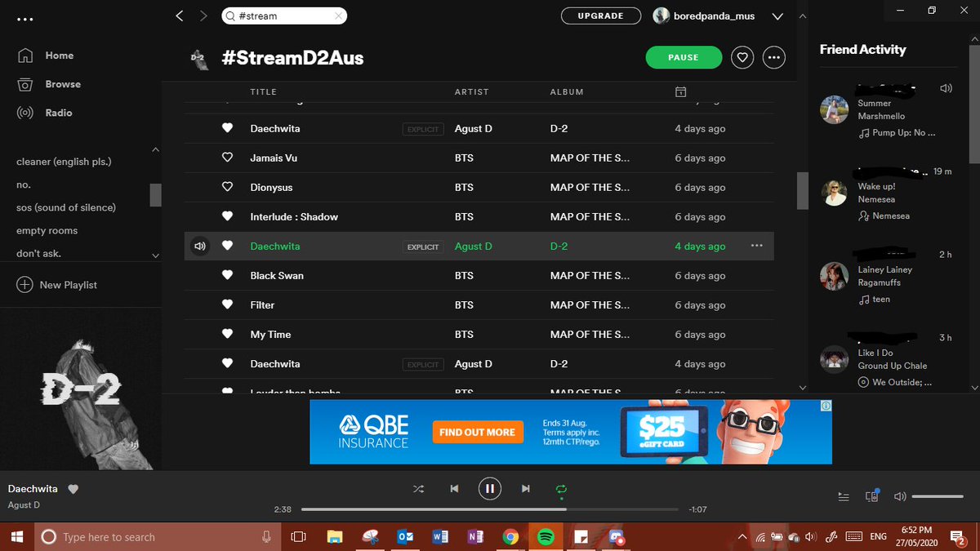The image size is (980, 551).
Task: Unlike Black Swan heart
Action: pos(228,275)
